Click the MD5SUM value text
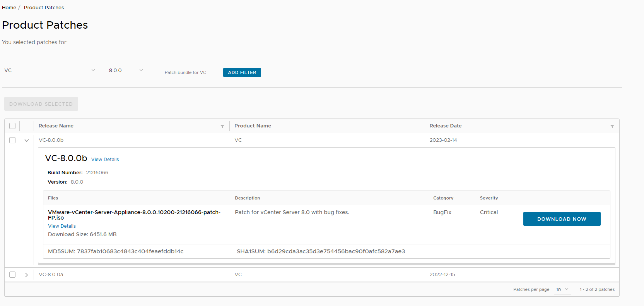Screen dimensions: 644x306 pos(130,251)
